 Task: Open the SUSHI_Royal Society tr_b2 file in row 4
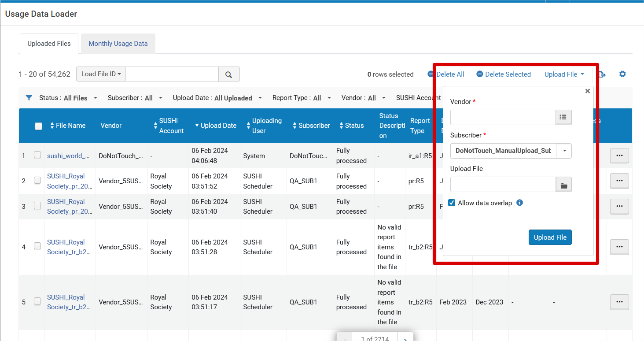click(x=70, y=247)
